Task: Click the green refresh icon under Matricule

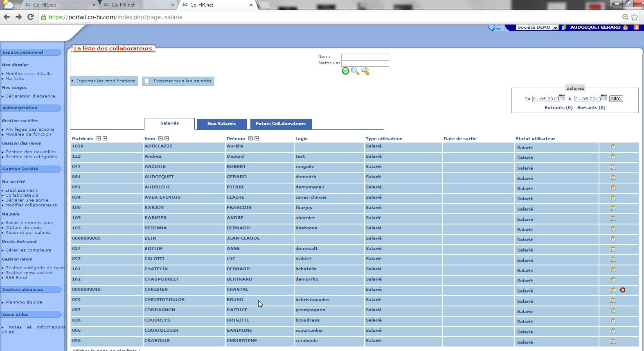Action: point(345,71)
